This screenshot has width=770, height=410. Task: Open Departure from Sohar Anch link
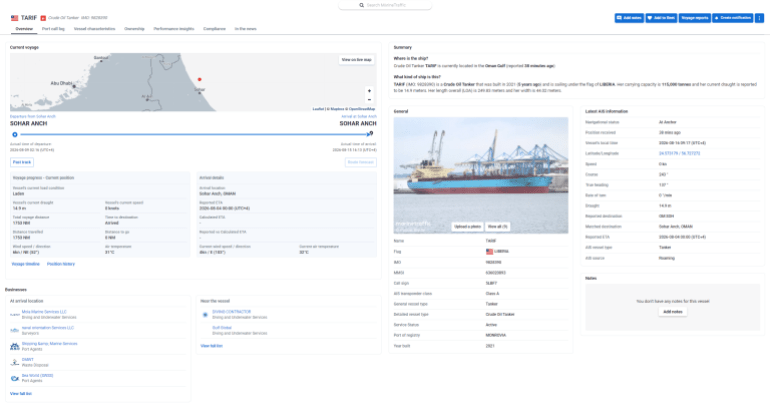[x=33, y=116]
